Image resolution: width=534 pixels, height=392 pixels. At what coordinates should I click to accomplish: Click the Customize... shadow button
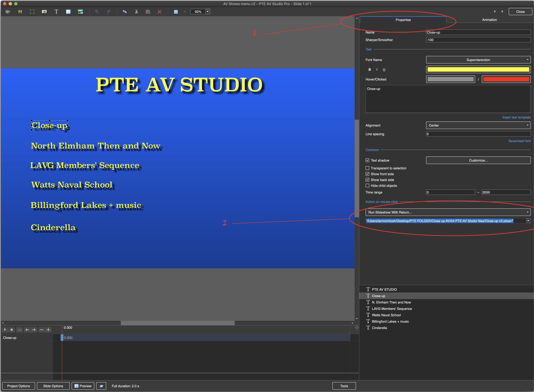[x=478, y=160]
